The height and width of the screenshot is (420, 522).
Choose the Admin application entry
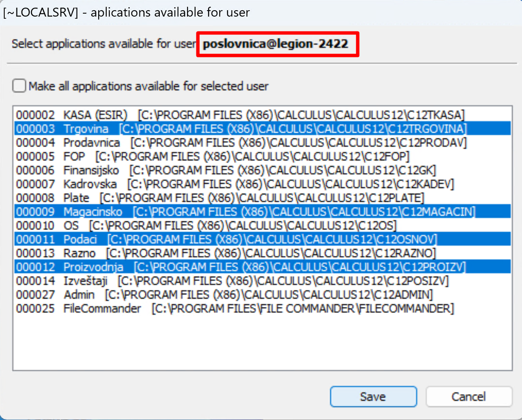click(x=79, y=295)
